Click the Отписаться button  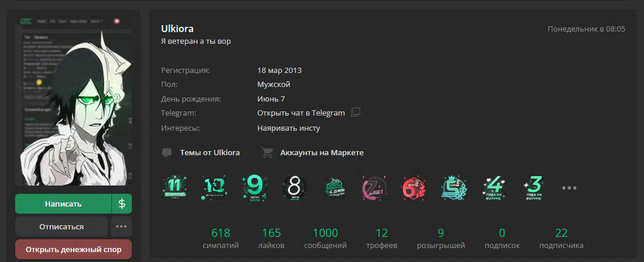click(62, 226)
